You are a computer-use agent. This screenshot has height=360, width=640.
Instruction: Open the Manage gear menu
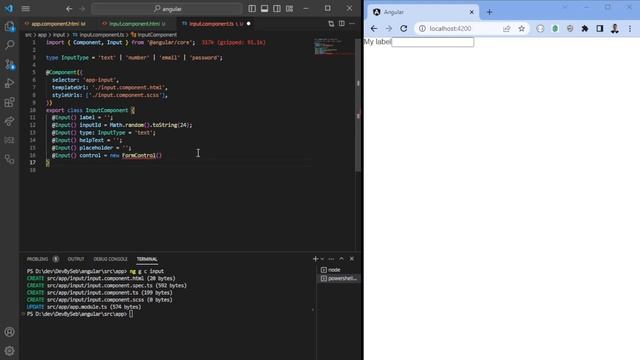pyautogui.click(x=9, y=351)
